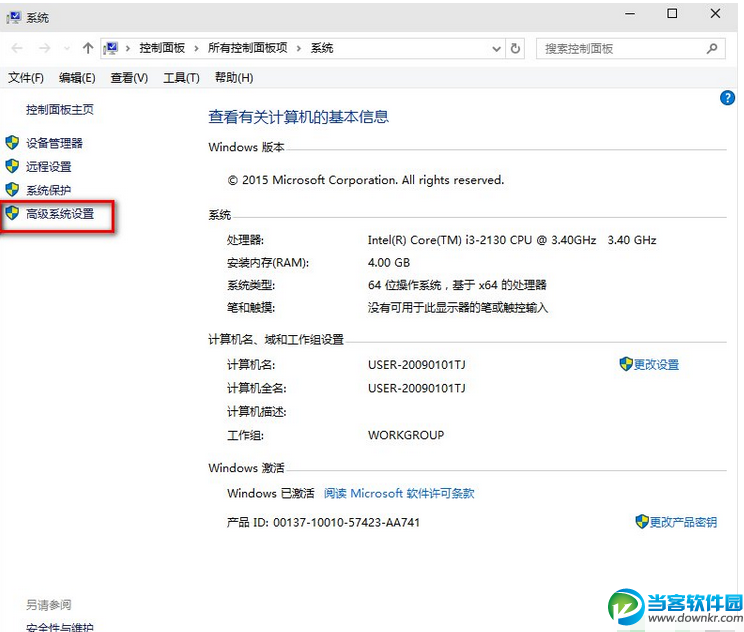Click the 系统 breadcrumb in address bar
Image resolution: width=744 pixels, height=632 pixels.
click(322, 48)
